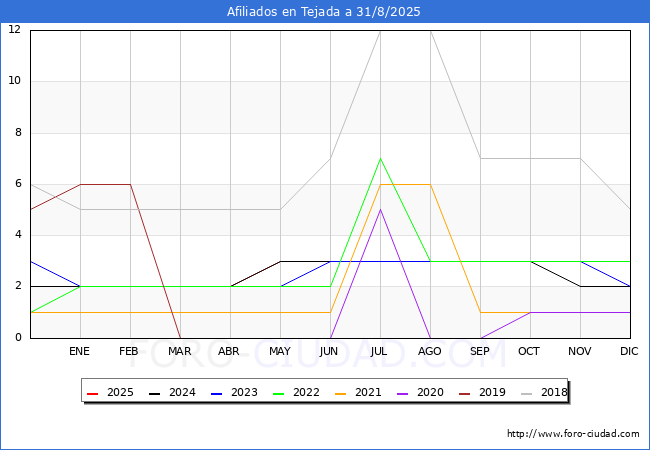The image size is (650, 450).
Task: Click the y-axis value 0
Action: point(18,337)
